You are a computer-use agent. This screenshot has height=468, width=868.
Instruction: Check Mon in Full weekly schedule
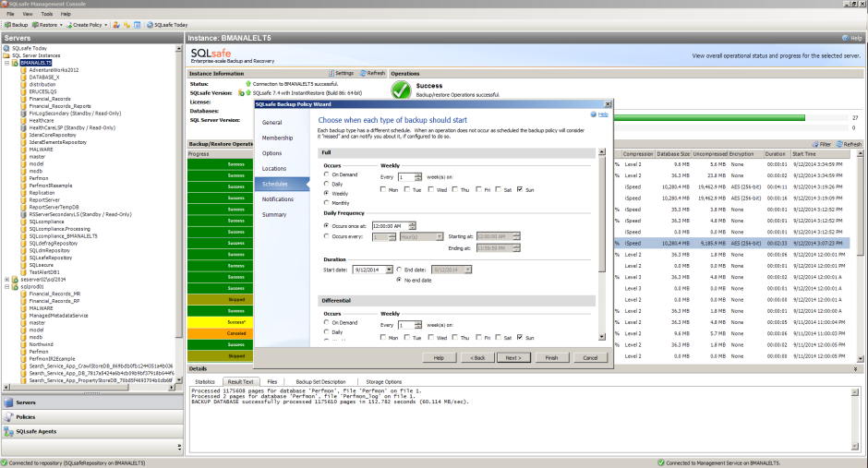(x=383, y=189)
